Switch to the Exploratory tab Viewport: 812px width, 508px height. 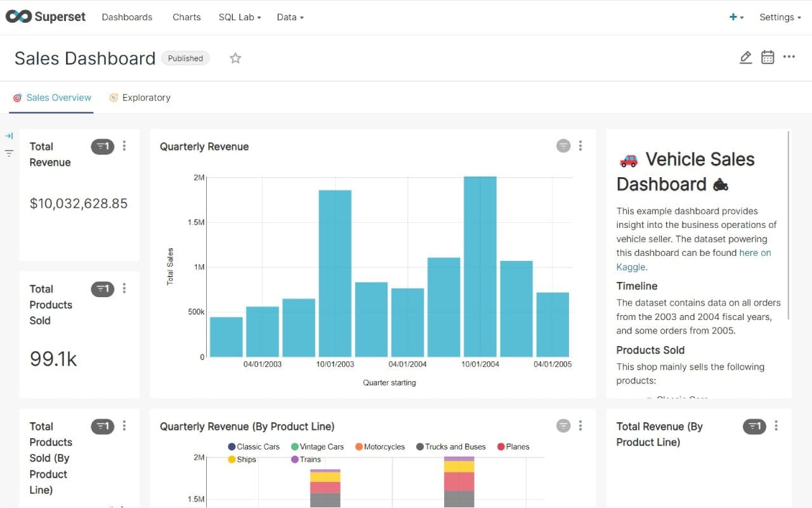click(145, 97)
